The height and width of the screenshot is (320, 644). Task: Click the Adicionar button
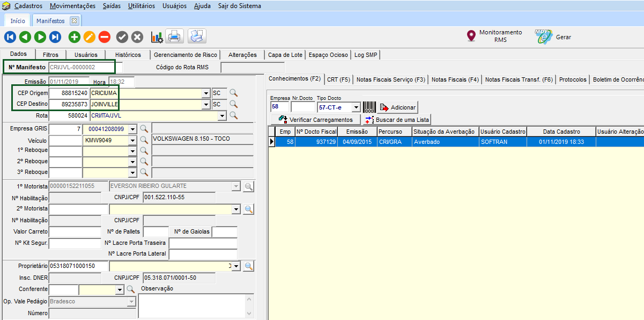(x=397, y=107)
